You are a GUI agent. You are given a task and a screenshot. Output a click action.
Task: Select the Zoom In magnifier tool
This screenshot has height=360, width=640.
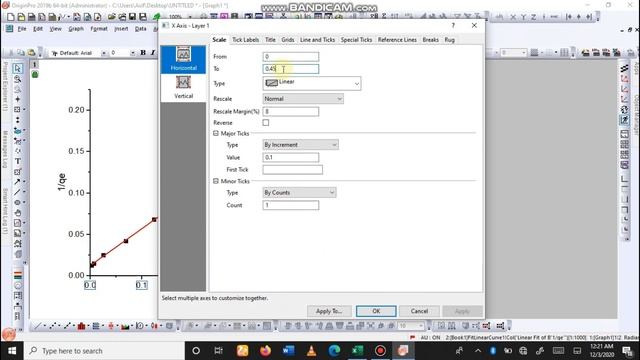coord(18,79)
